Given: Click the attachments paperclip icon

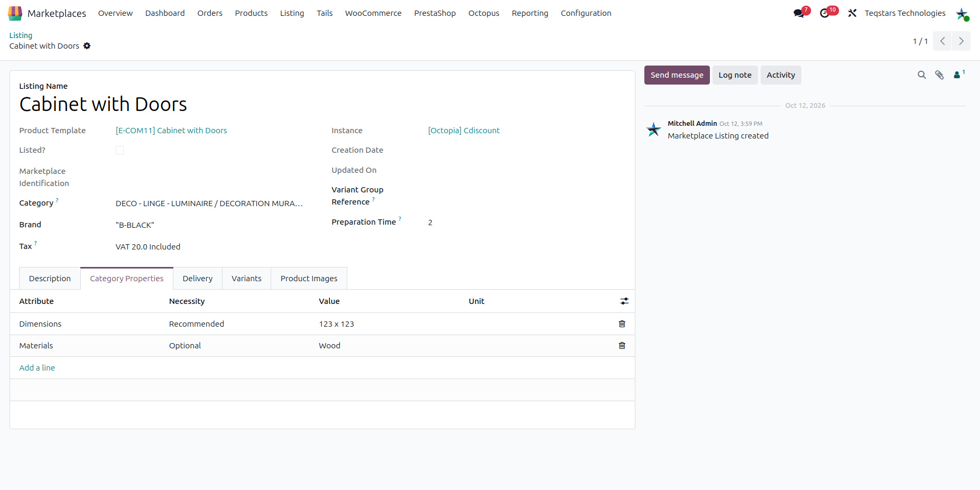Looking at the screenshot, I should [x=939, y=75].
